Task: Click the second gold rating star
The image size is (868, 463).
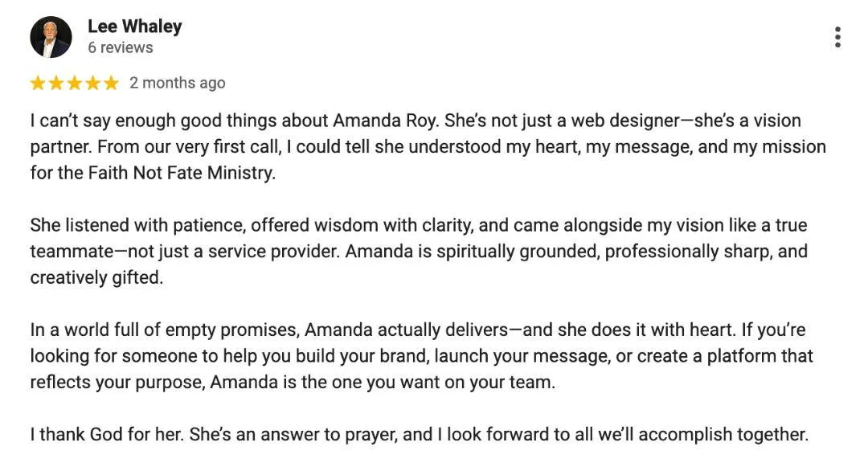Action: pos(56,83)
